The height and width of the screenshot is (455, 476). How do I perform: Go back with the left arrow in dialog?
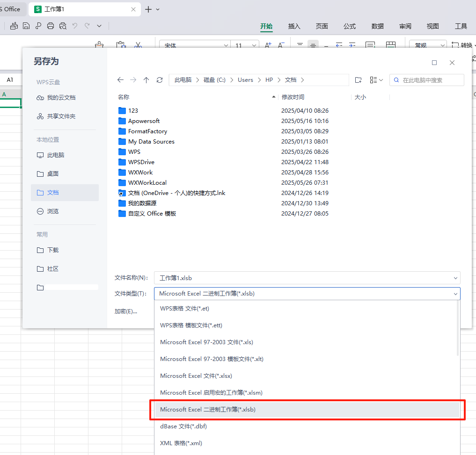click(x=120, y=80)
